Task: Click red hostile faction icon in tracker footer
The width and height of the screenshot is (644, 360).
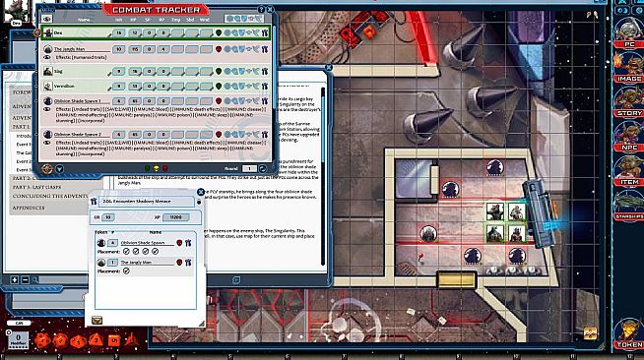Action: click(x=165, y=168)
